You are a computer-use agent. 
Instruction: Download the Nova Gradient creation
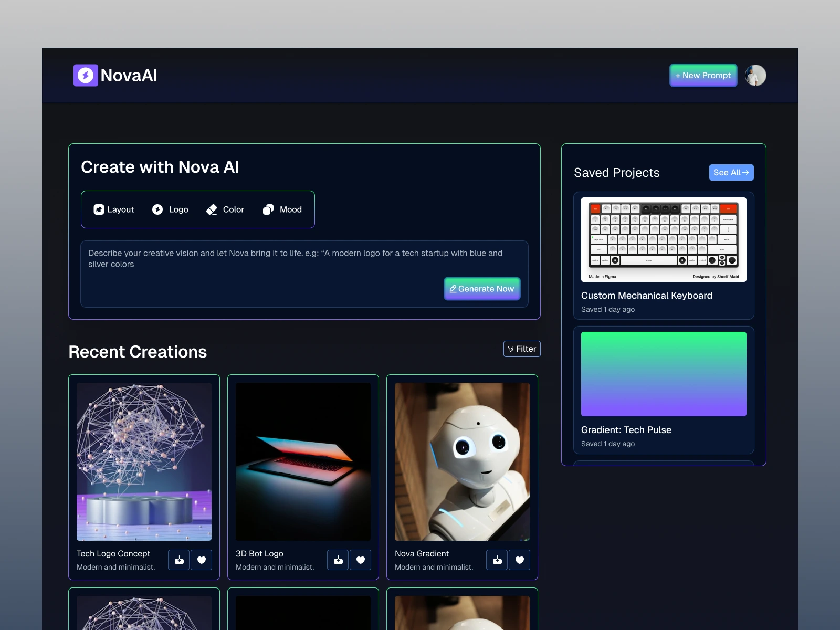coord(497,560)
